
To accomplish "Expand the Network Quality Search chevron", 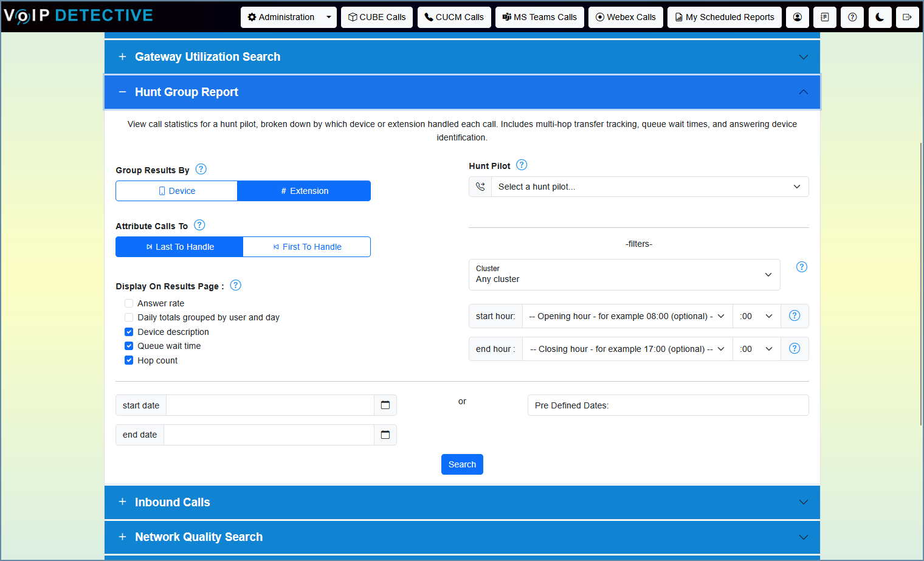I will coord(803,537).
